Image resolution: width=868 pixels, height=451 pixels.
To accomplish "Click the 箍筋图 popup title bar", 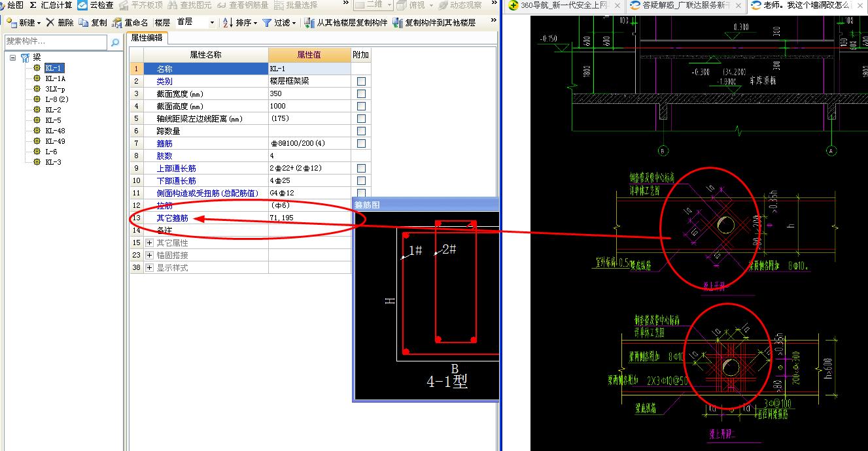I will [x=426, y=205].
